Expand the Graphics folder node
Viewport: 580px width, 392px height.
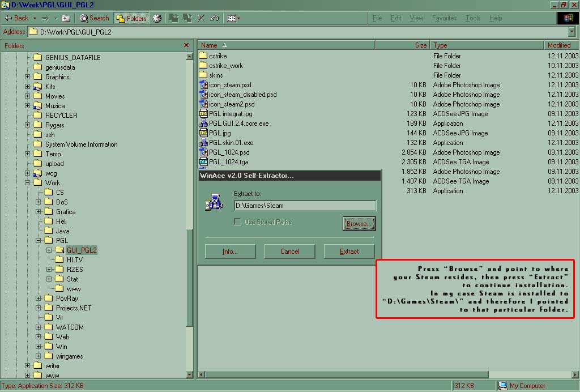point(27,77)
